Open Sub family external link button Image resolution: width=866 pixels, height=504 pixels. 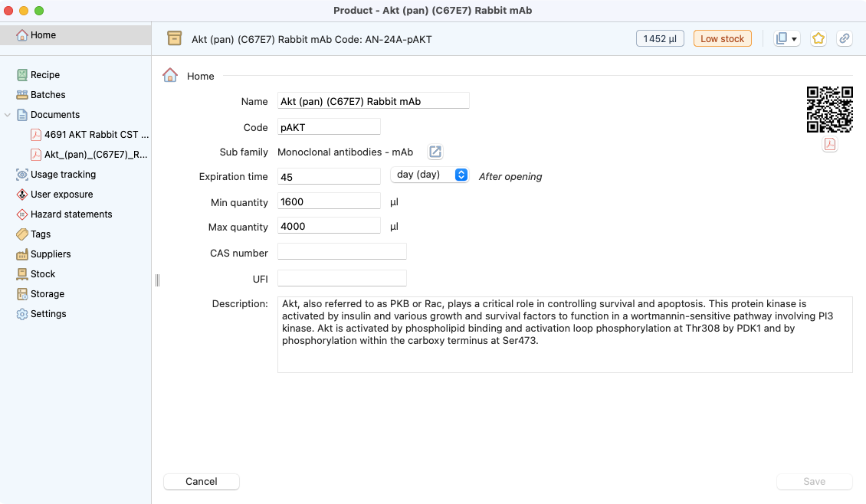tap(435, 152)
